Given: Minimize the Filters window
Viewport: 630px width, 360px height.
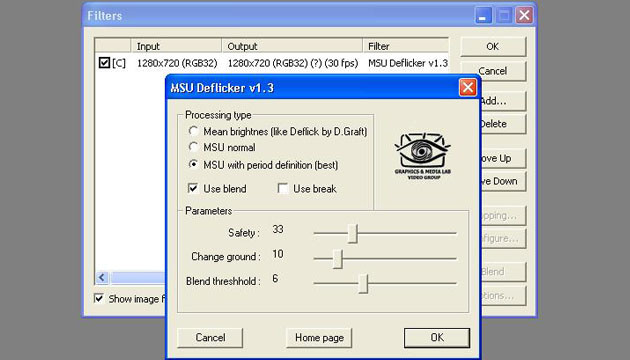Looking at the screenshot, I should [483, 16].
